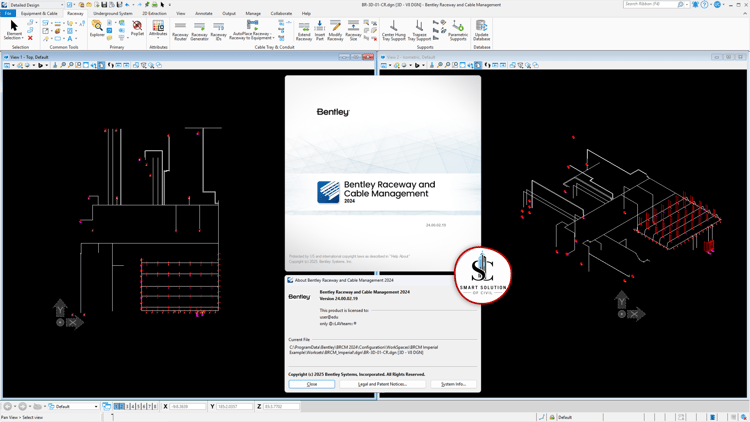Open the notifications bell icon
Screen dimensions: 750x422
[695, 5]
